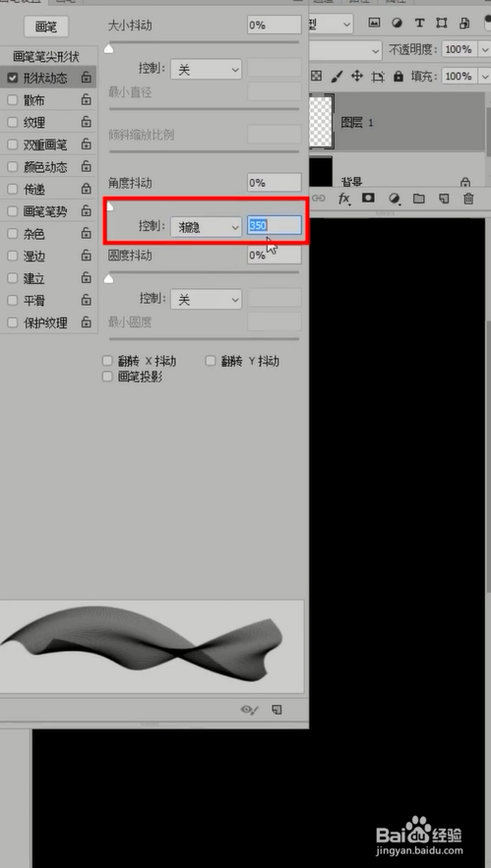Screen dimensions: 491x868
Task: Click the 不透明度 100% field
Action: coord(460,49)
